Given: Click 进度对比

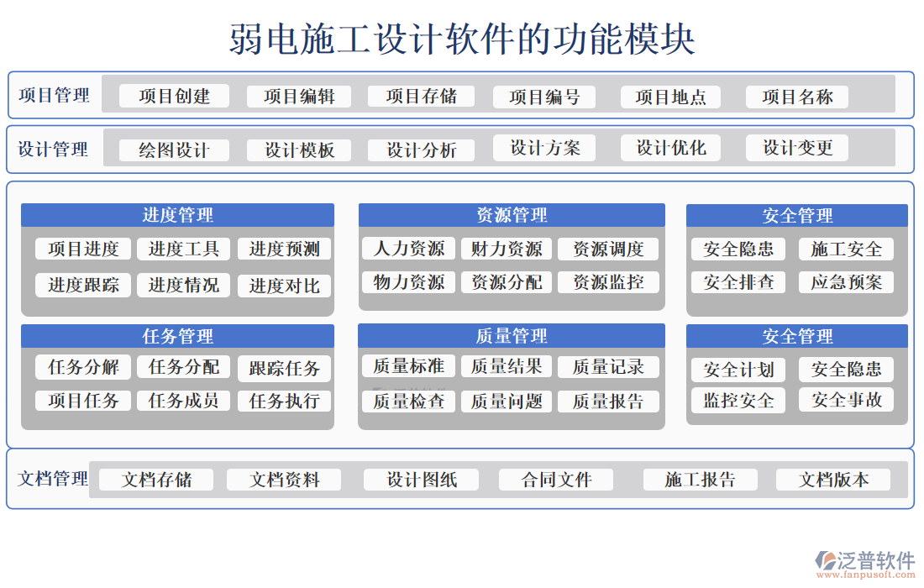Looking at the screenshot, I should point(284,286).
